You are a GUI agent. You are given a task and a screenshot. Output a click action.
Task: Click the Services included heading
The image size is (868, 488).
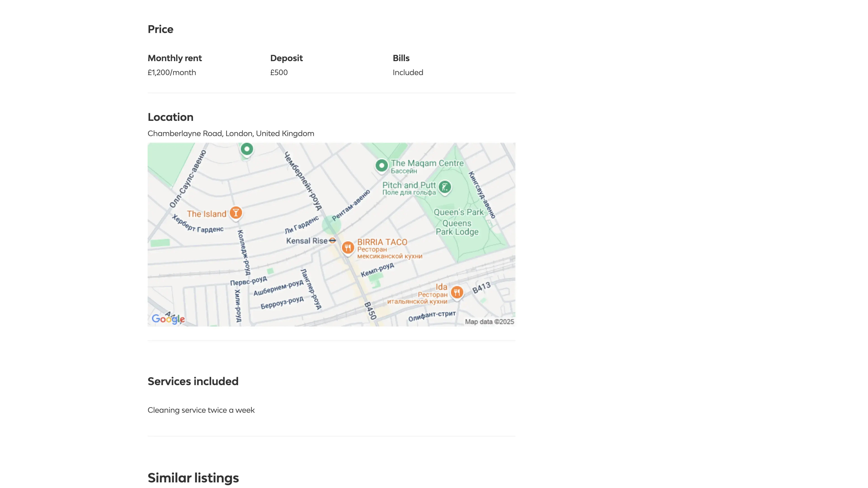(193, 381)
